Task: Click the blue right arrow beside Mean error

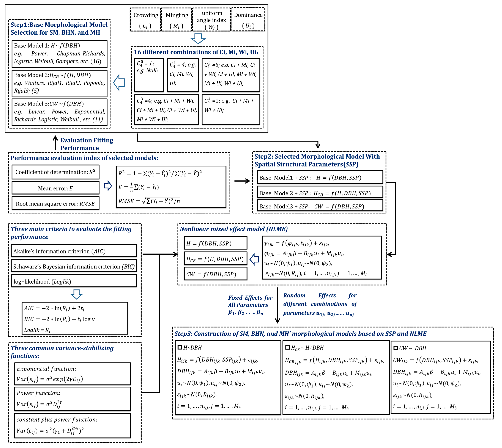Action: coord(108,186)
